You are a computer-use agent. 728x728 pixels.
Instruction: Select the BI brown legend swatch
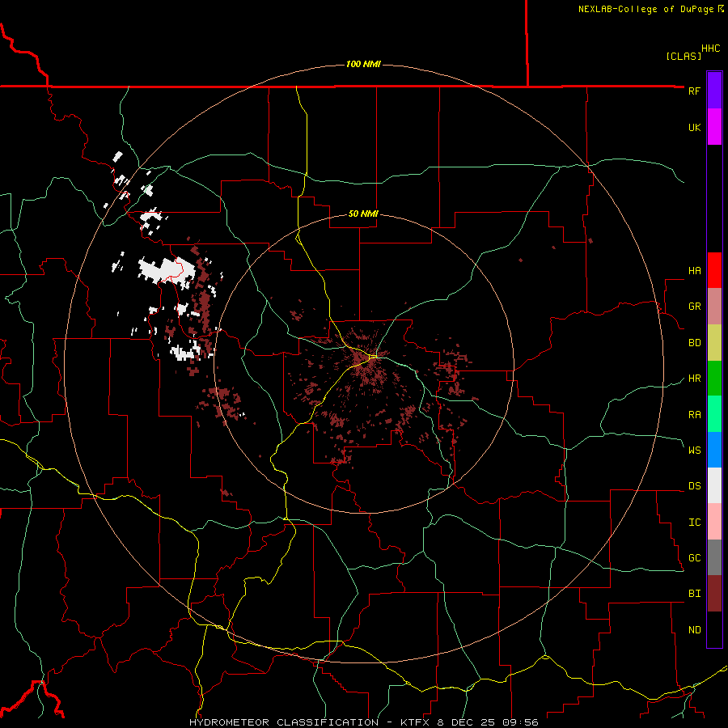714,594
